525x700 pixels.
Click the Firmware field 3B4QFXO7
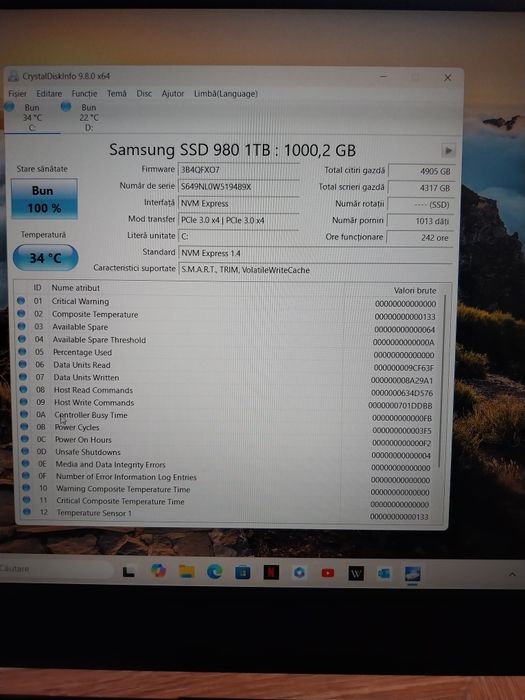(x=238, y=170)
